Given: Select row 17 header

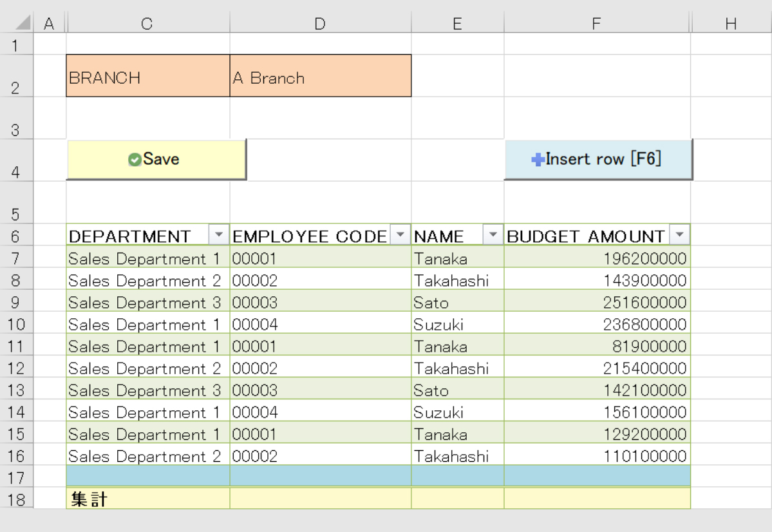Looking at the screenshot, I should coord(17,477).
